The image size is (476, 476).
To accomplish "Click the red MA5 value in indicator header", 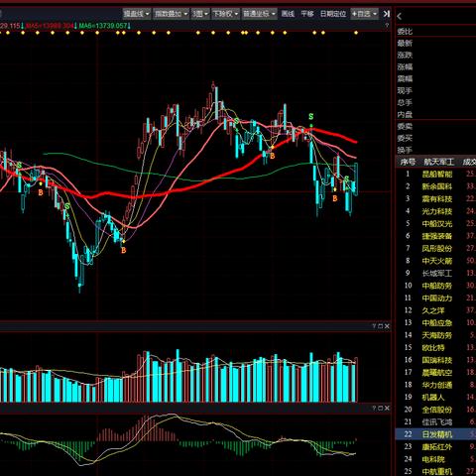I will point(51,26).
